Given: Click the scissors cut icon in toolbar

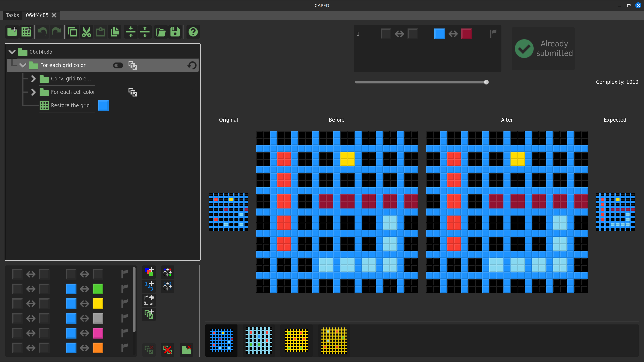Looking at the screenshot, I should 86,32.
